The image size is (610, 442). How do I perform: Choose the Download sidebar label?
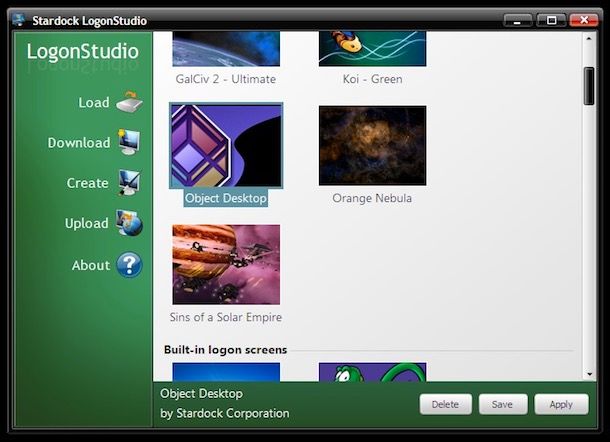(x=79, y=142)
